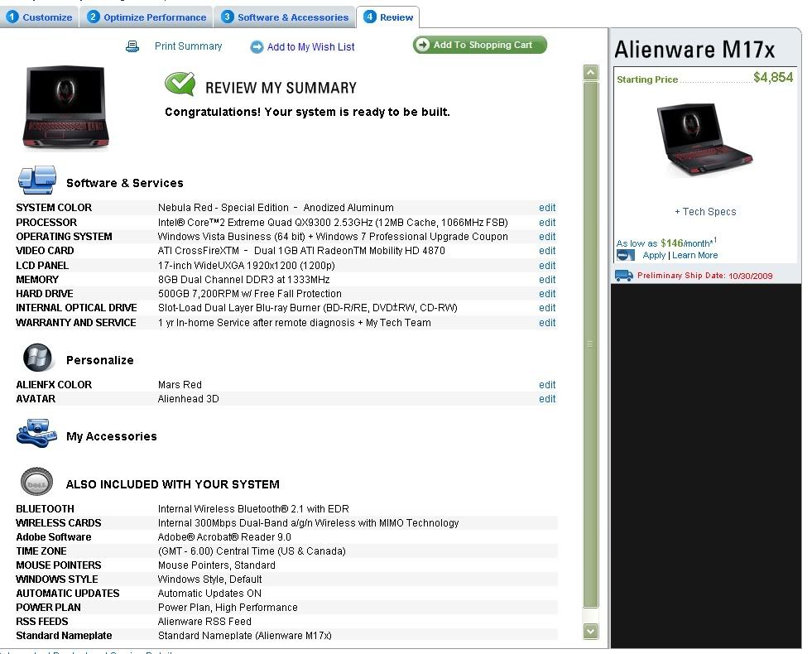Go to Software & Accessories tab

[x=286, y=17]
